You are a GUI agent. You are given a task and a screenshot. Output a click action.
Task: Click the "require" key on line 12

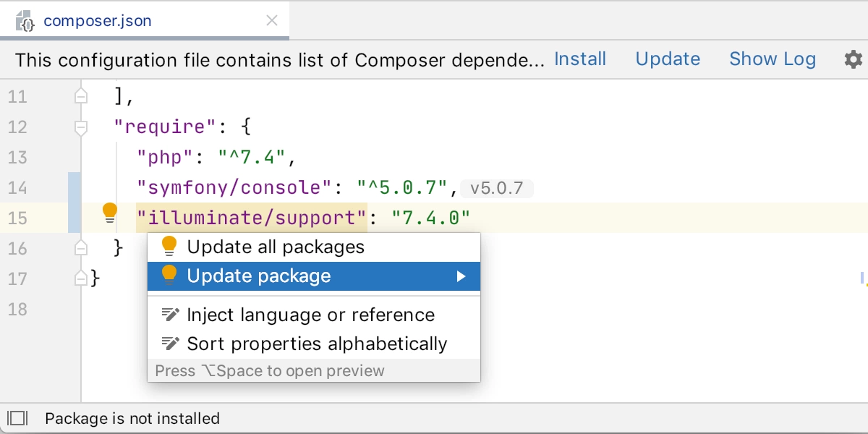click(165, 127)
